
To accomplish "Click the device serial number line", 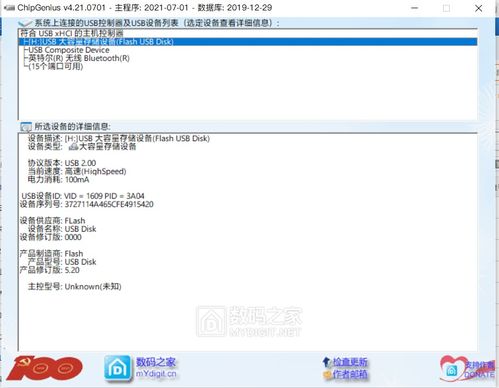I will pyautogui.click(x=87, y=204).
